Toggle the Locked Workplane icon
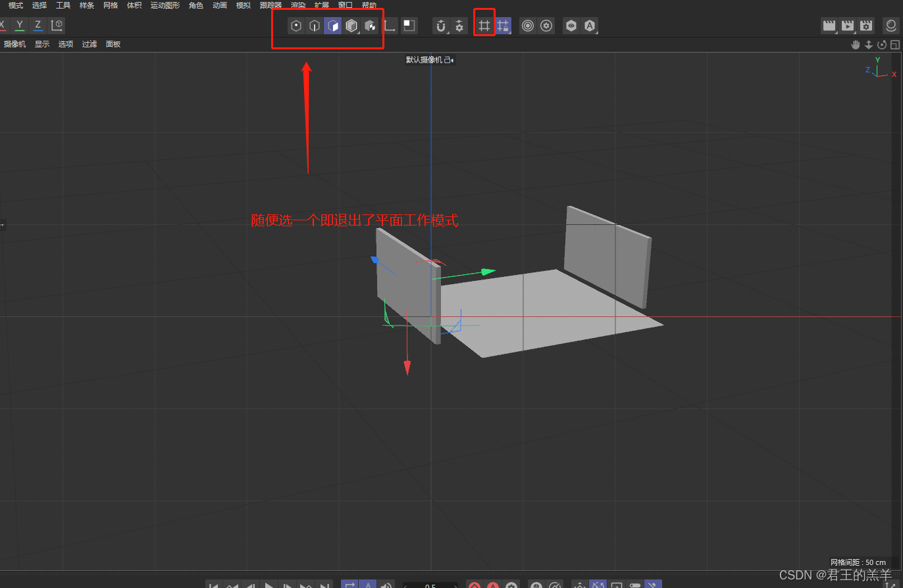Image resolution: width=903 pixels, height=588 pixels. click(503, 26)
